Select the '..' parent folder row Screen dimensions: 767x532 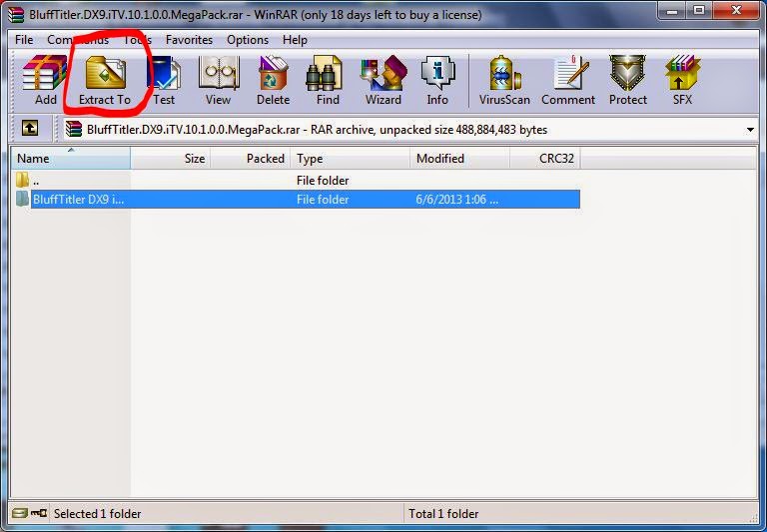297,180
